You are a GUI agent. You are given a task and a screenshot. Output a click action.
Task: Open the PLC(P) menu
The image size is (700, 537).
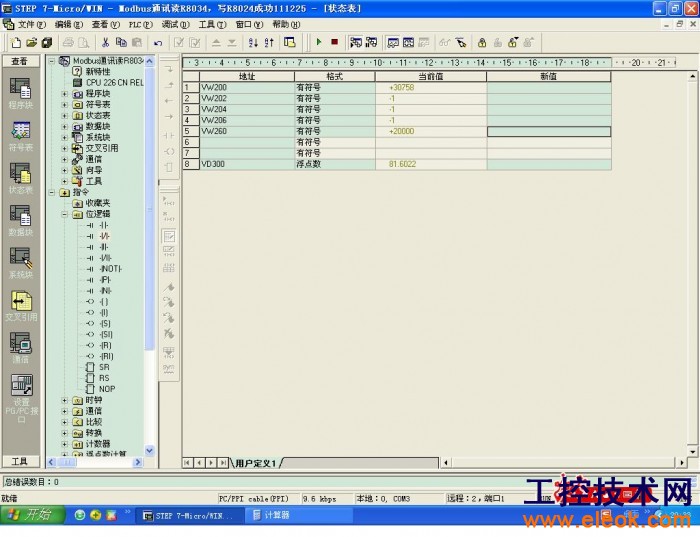(x=141, y=25)
